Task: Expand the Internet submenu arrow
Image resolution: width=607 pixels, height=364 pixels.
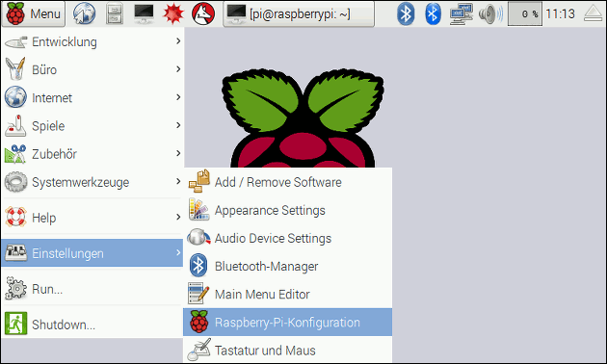Action: pos(178,97)
